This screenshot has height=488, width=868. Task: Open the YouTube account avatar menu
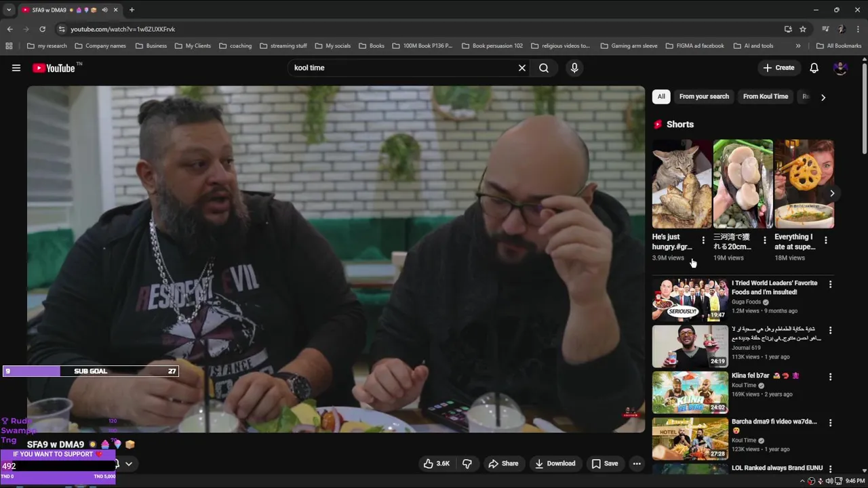[840, 68]
